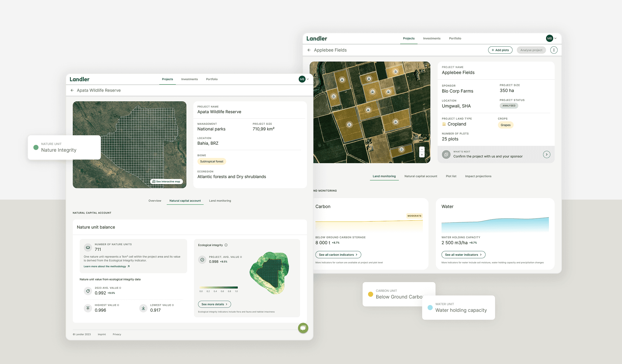Click the Number of nature units icon

(88, 247)
